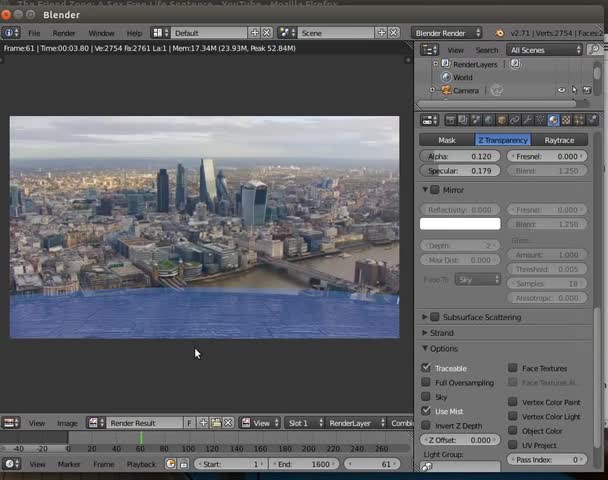
Task: Open the image editor View mode dropdown
Action: pos(260,423)
